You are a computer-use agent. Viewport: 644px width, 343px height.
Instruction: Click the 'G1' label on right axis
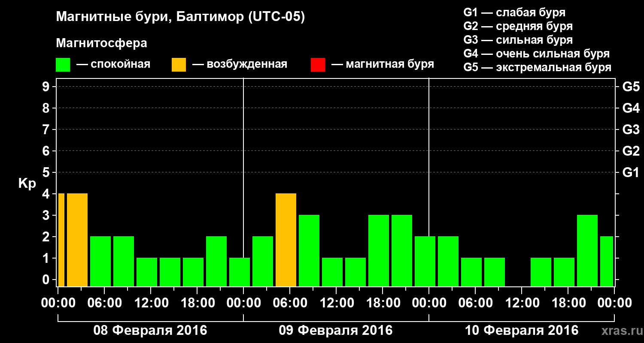[631, 172]
